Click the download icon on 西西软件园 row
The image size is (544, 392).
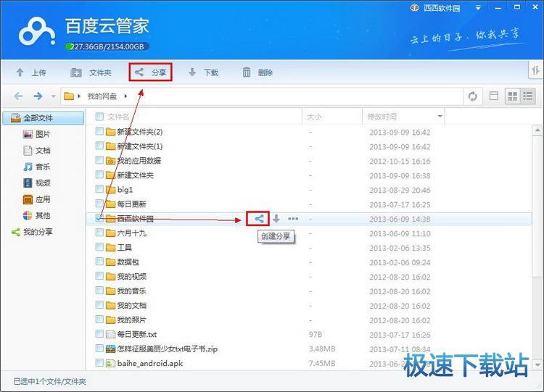click(x=276, y=219)
